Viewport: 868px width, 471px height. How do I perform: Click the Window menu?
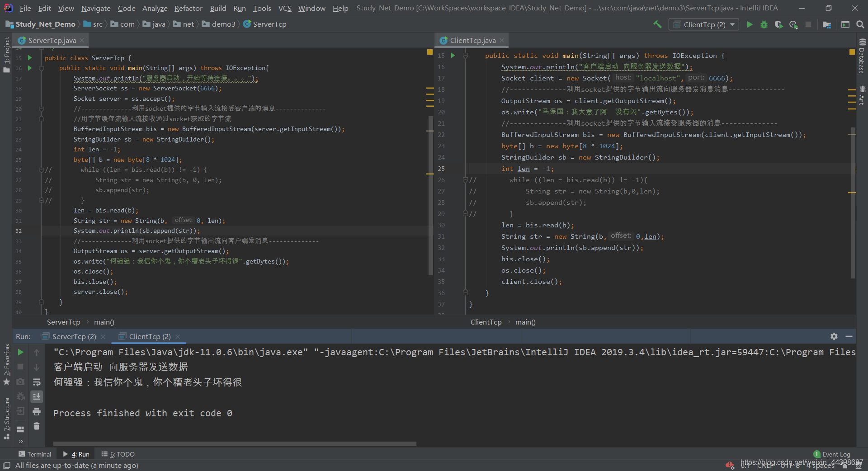point(311,8)
